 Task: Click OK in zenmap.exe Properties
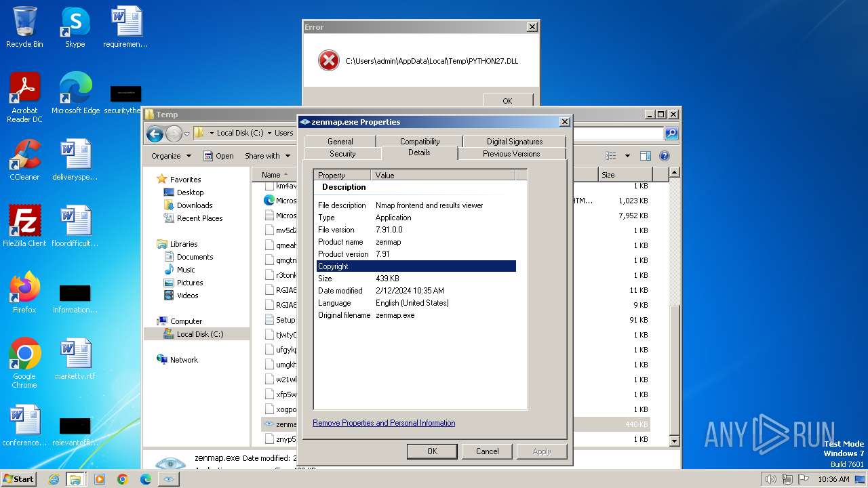coord(432,451)
